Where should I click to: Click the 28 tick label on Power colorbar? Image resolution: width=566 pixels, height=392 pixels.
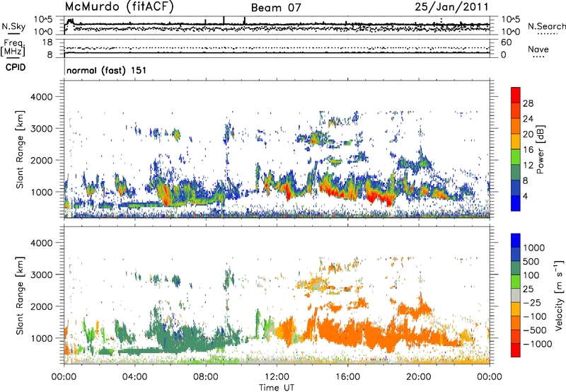[528, 103]
